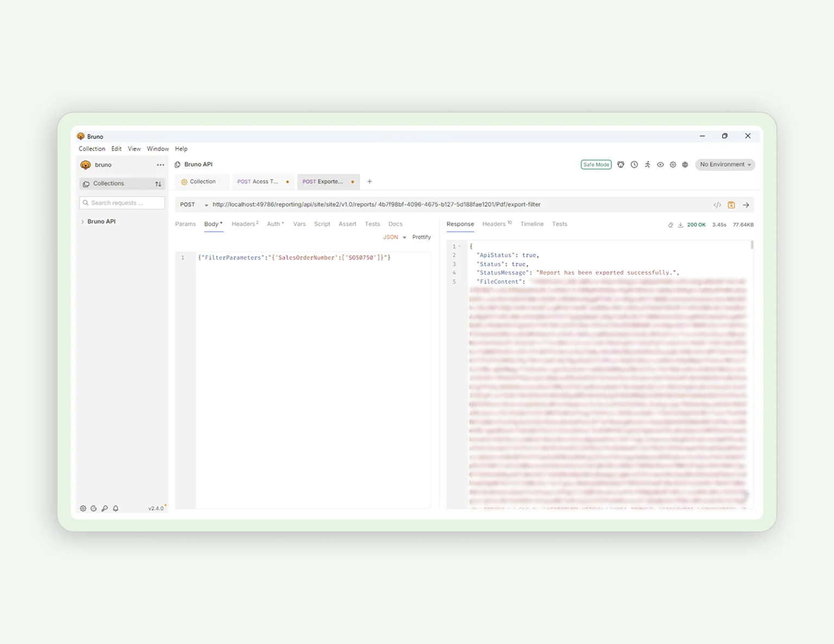
Task: Open the No Environment dropdown
Action: (x=724, y=164)
